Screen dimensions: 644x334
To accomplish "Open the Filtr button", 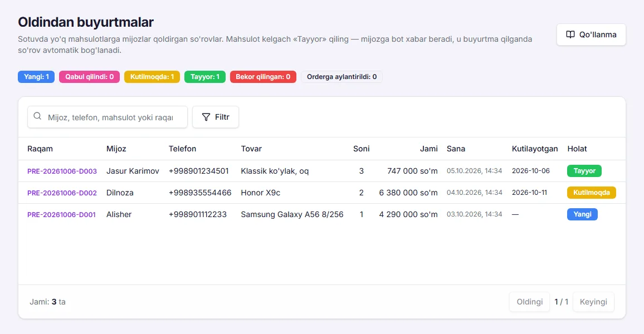I will pyautogui.click(x=216, y=117).
